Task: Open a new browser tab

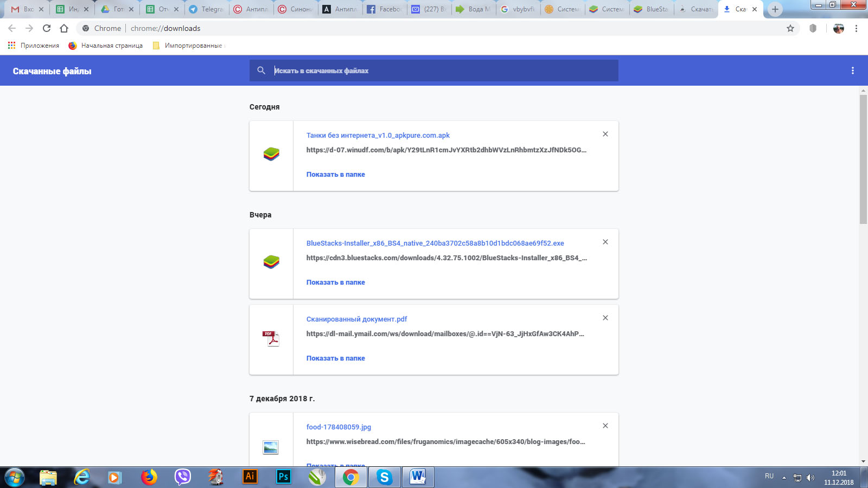Action: [775, 9]
